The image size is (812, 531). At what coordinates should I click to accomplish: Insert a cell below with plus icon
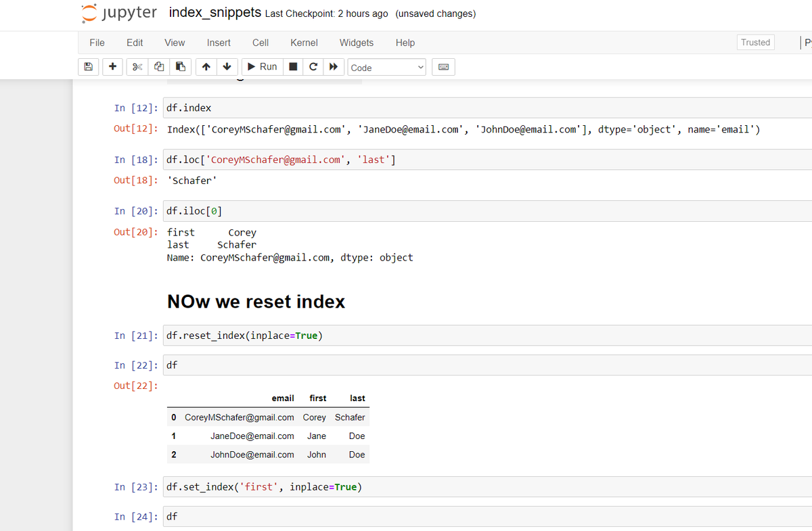pyautogui.click(x=112, y=67)
